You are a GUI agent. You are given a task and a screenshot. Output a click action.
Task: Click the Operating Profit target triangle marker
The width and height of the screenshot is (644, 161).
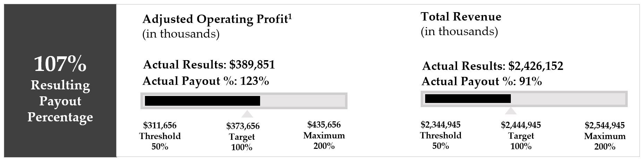coord(247,114)
